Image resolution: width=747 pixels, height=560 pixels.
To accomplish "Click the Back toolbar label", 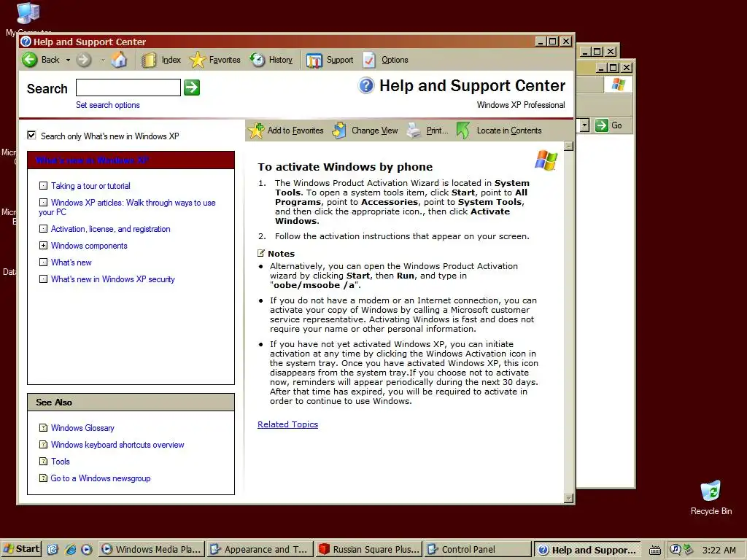I will (x=50, y=60).
